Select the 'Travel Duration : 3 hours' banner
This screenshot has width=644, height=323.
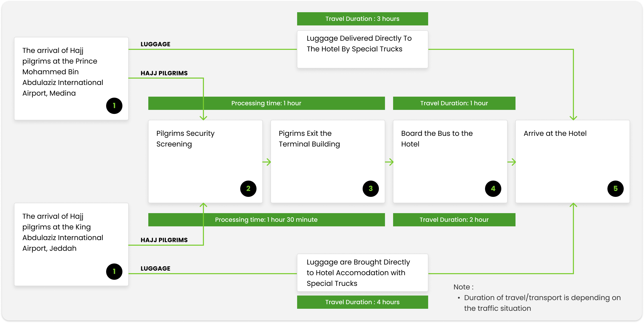coord(362,19)
